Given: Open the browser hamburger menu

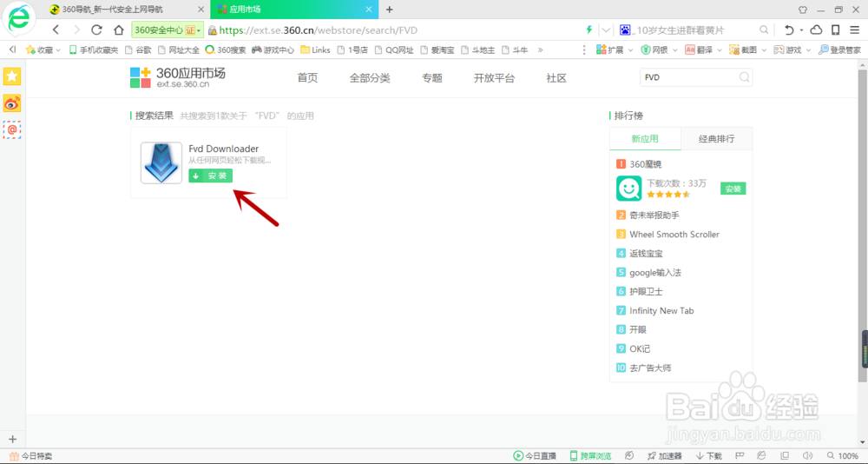Looking at the screenshot, I should (x=855, y=30).
